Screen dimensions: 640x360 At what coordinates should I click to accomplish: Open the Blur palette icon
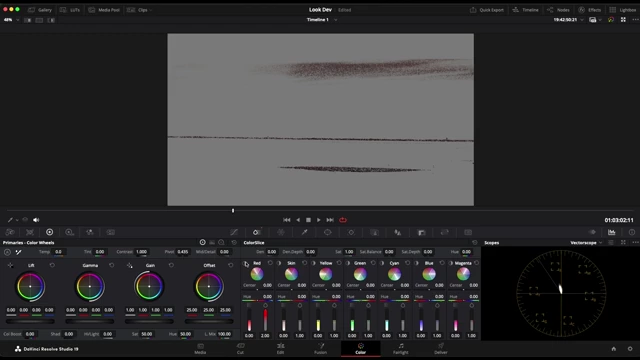click(x=398, y=232)
